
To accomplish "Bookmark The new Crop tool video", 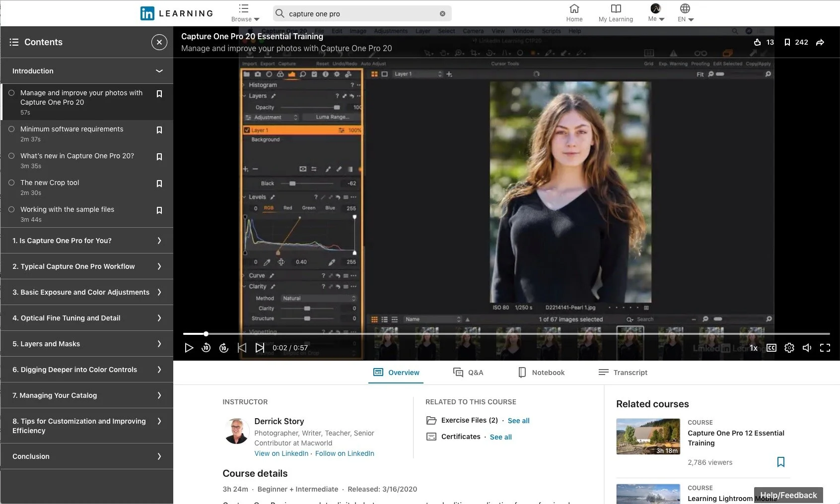I will click(x=159, y=184).
